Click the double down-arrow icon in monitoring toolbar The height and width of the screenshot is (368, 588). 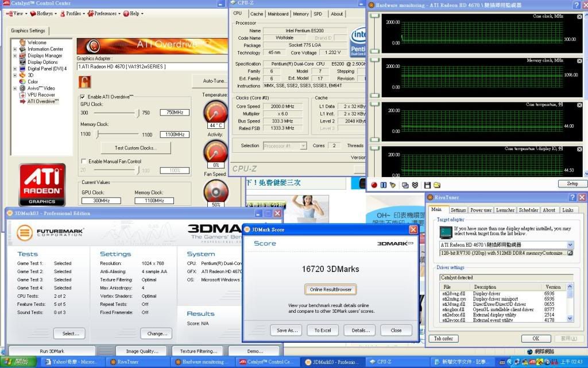(415, 185)
